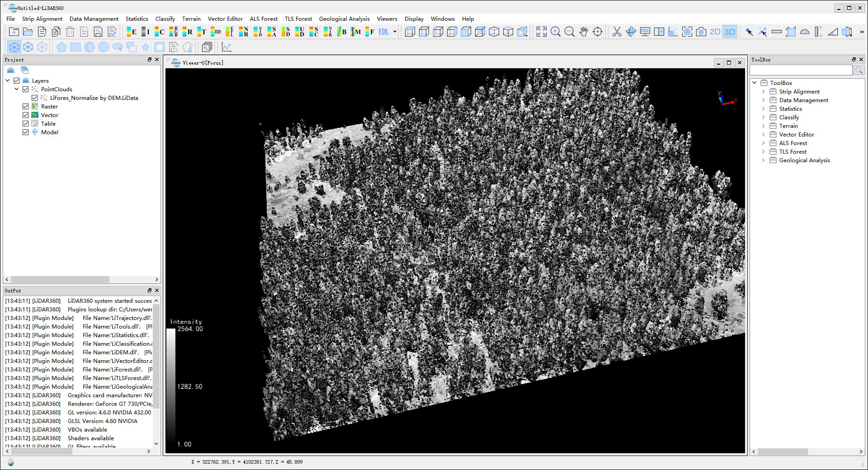Select the Vector Editor item in ToolBox

tap(797, 135)
